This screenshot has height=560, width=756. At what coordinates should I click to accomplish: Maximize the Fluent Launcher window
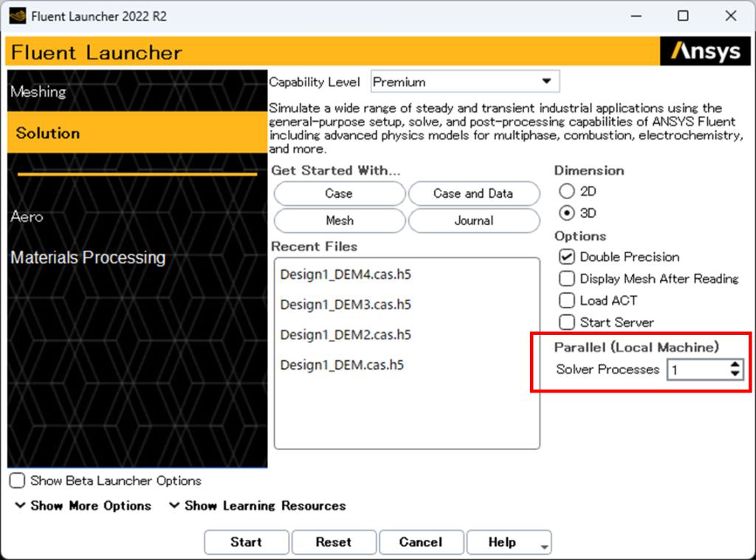pyautogui.click(x=683, y=16)
